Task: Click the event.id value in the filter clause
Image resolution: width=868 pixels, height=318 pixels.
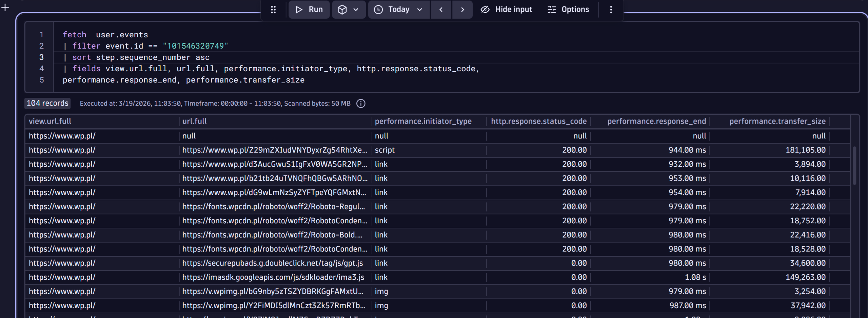Action: 196,45
